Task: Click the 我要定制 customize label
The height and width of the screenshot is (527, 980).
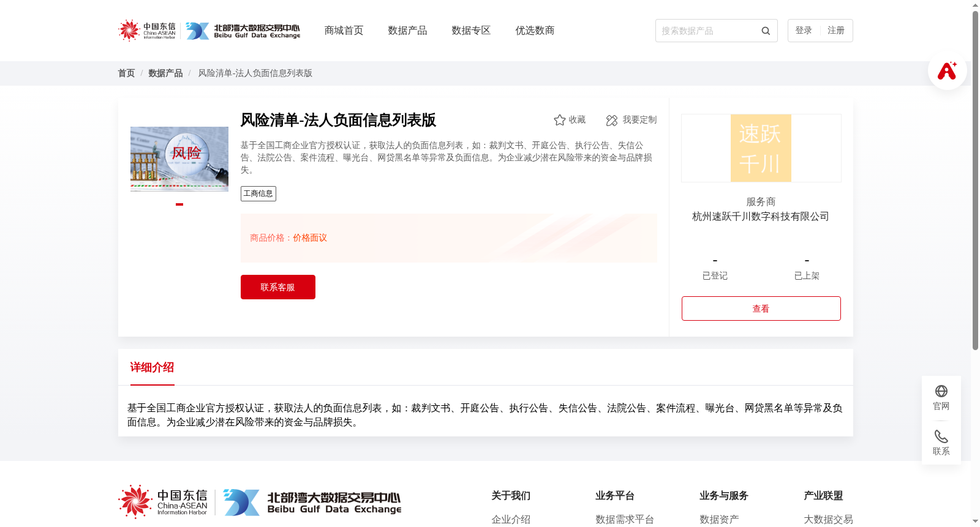Action: [639, 120]
